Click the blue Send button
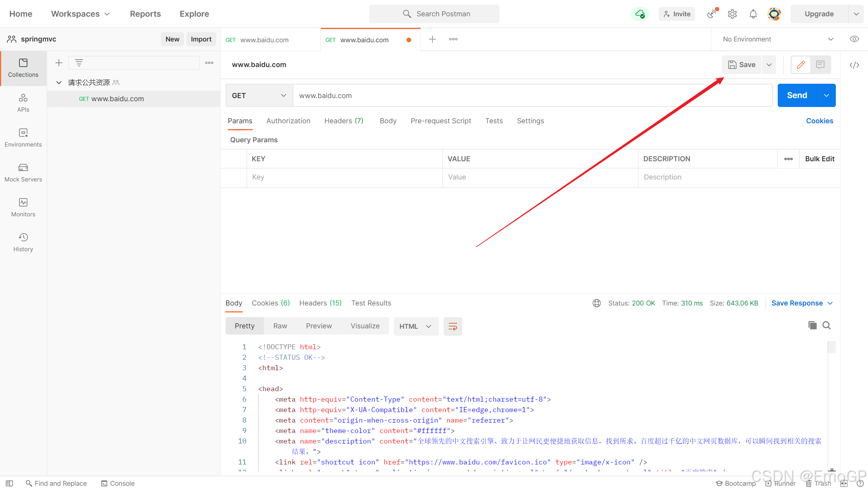 point(797,95)
